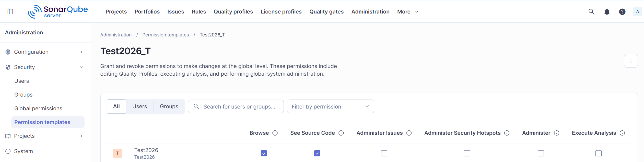Viewport: 644px width, 162px height.
Task: Open Rules in the top navigation
Action: click(199, 12)
